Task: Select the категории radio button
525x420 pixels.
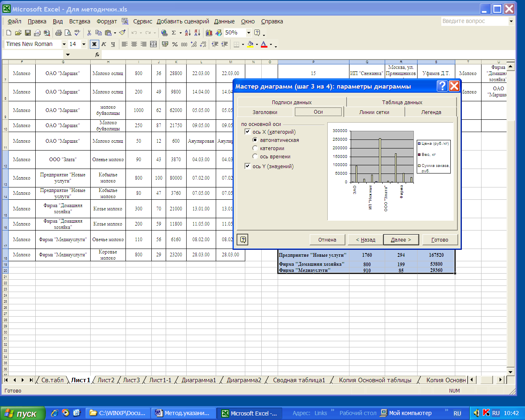Action: point(255,148)
